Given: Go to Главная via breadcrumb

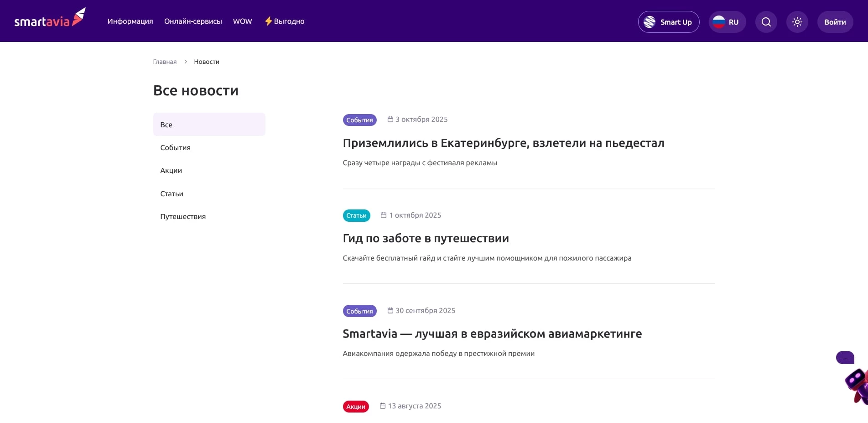Looking at the screenshot, I should tap(164, 61).
